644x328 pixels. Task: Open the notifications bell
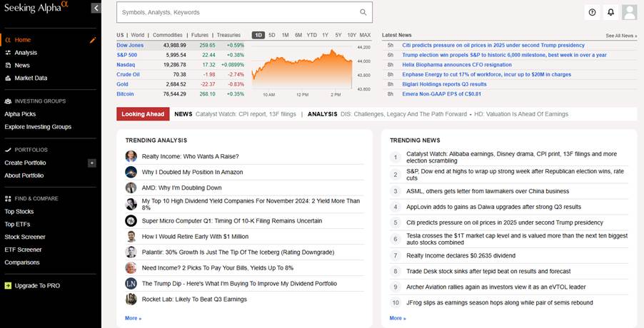[x=610, y=12]
